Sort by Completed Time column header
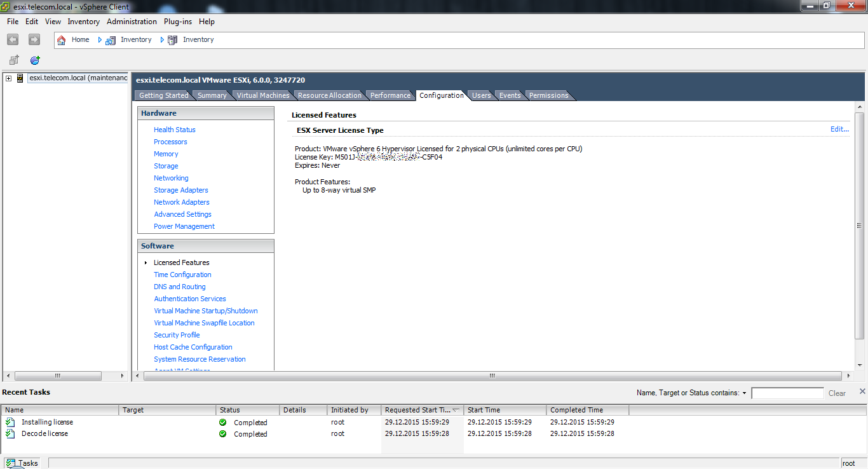The height and width of the screenshot is (469, 868). point(587,410)
